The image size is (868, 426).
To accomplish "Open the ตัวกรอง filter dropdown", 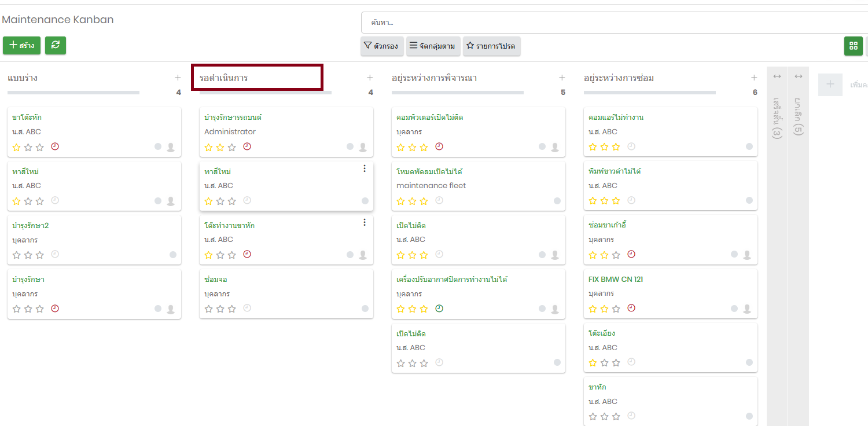I will click(381, 46).
